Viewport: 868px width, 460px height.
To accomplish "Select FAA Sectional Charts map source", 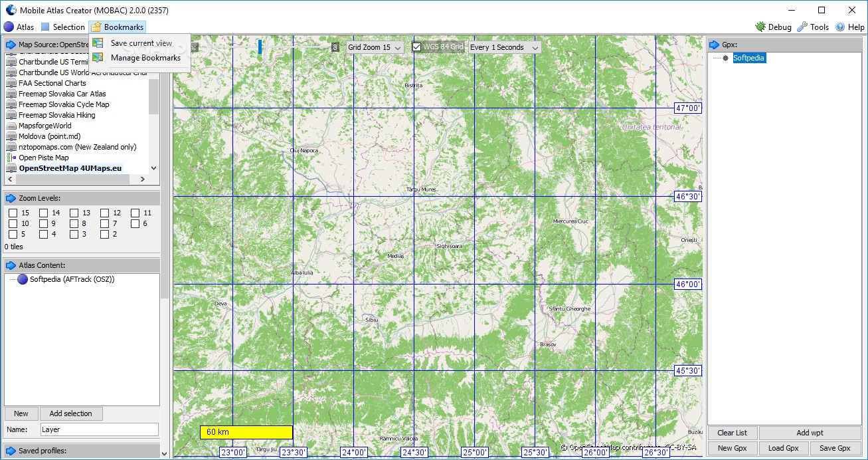I will click(52, 83).
